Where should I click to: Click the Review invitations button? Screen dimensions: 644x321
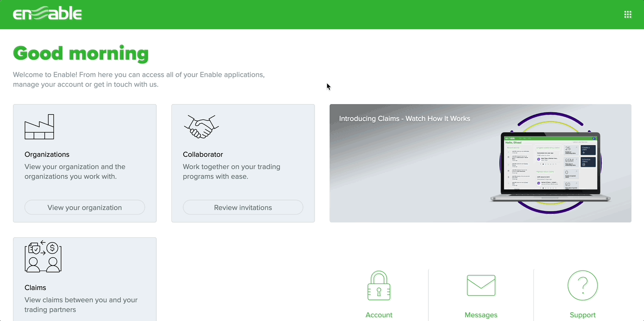coord(243,207)
